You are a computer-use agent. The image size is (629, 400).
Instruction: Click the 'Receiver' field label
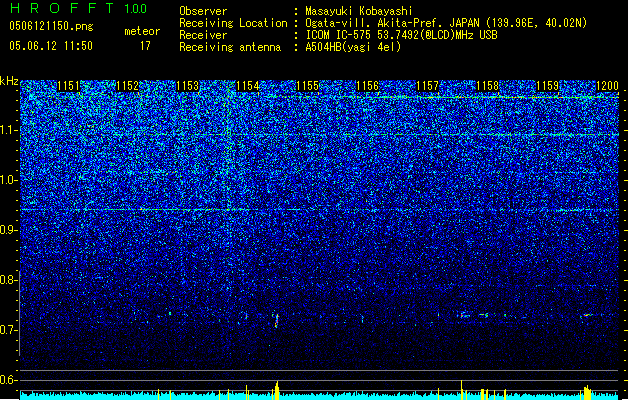(203, 35)
